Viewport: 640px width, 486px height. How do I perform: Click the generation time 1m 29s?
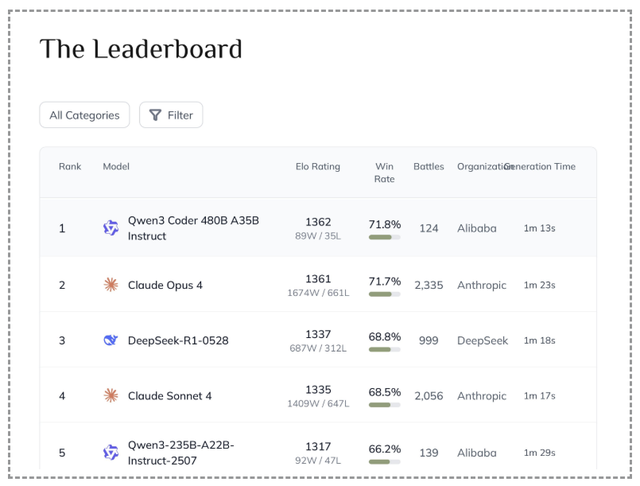click(540, 453)
